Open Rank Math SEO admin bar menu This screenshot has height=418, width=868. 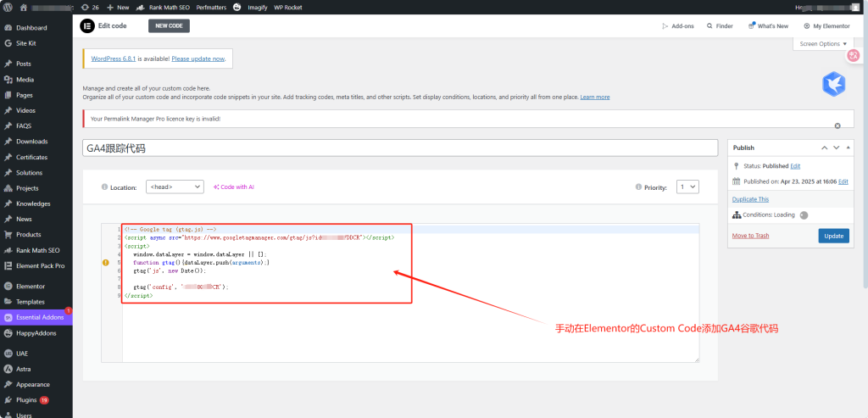point(164,8)
